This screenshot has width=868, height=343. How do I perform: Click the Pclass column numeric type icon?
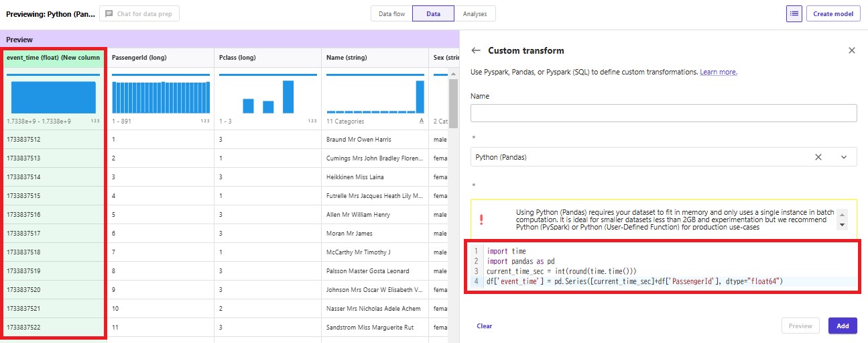312,121
